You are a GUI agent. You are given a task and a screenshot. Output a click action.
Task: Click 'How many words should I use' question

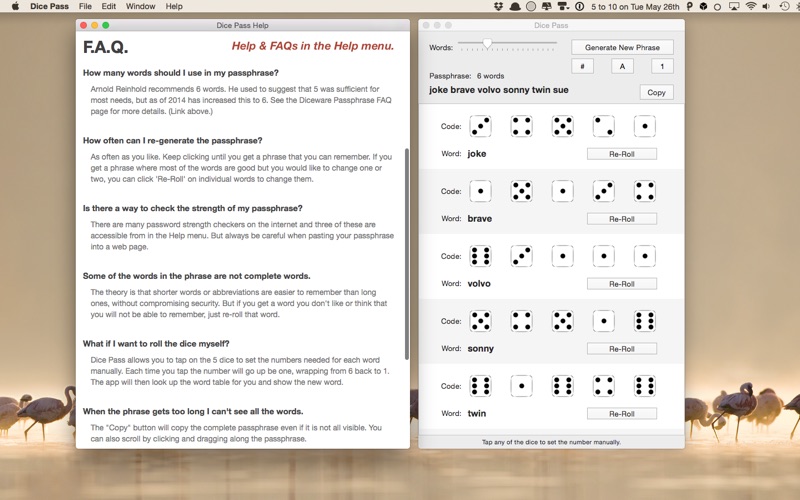pos(181,73)
